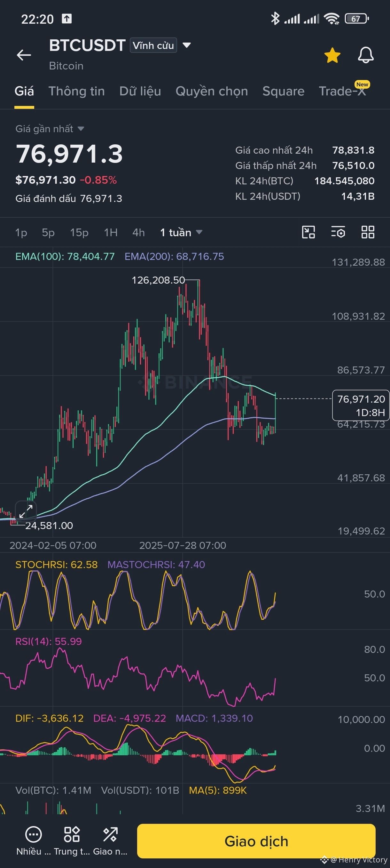Select the Vĩnh cửu contract badge
Image resolution: width=390 pixels, height=868 pixels.
(x=153, y=45)
